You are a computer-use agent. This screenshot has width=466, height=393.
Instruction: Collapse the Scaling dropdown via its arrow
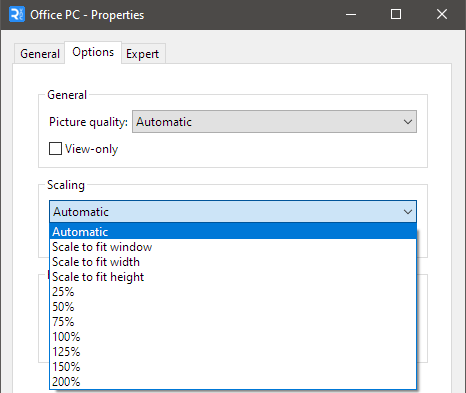408,212
